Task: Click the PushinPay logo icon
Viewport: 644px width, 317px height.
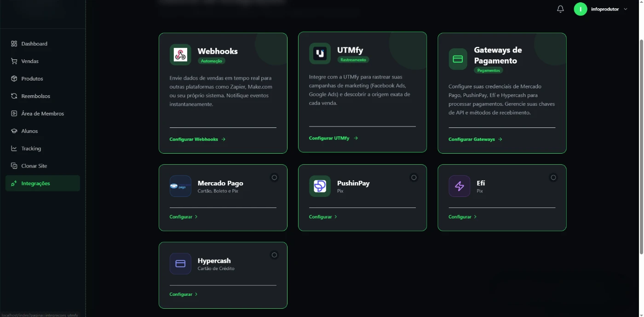Action: coord(320,186)
